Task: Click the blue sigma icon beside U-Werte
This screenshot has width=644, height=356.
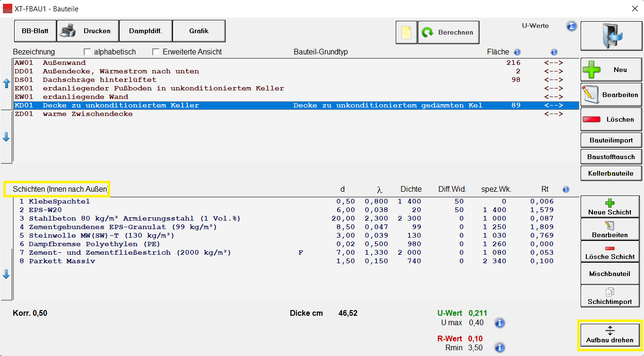Action: (571, 26)
